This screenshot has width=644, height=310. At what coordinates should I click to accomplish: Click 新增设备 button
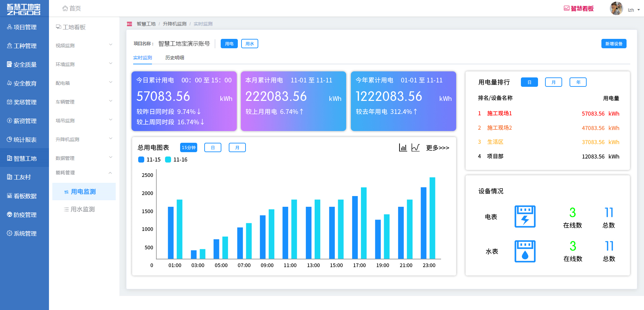614,44
